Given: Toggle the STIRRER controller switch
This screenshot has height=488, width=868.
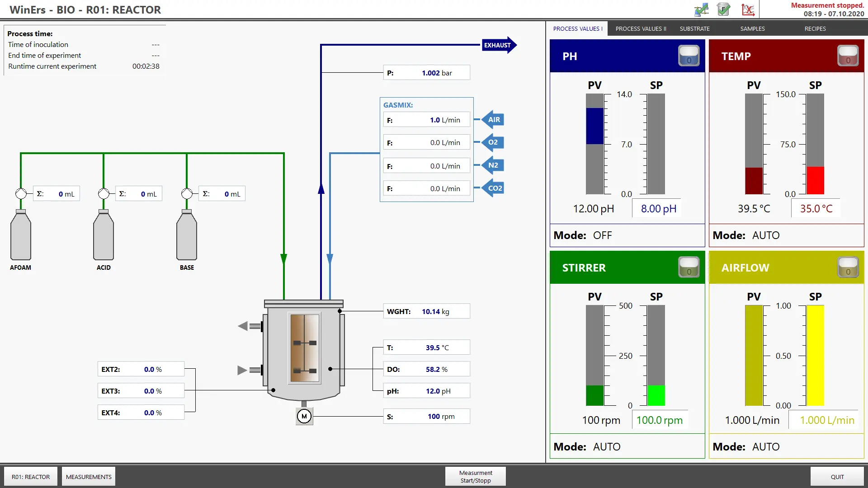Looking at the screenshot, I should click(689, 267).
